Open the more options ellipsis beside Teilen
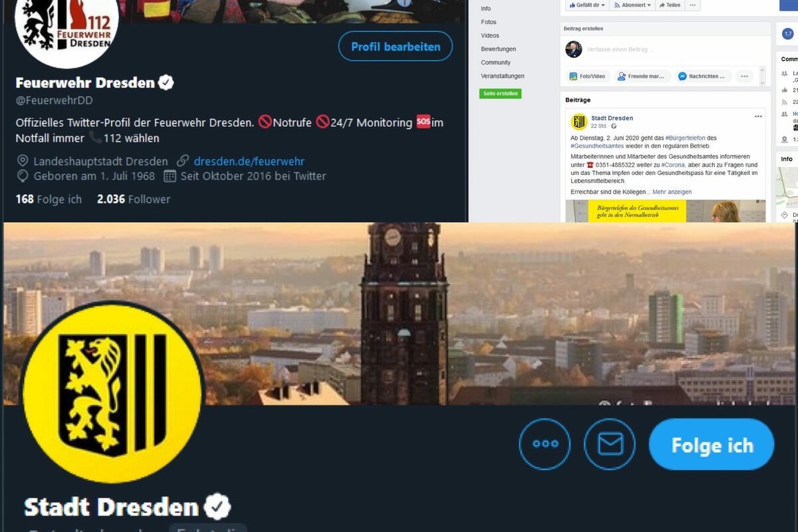The width and height of the screenshot is (798, 532). (x=692, y=5)
